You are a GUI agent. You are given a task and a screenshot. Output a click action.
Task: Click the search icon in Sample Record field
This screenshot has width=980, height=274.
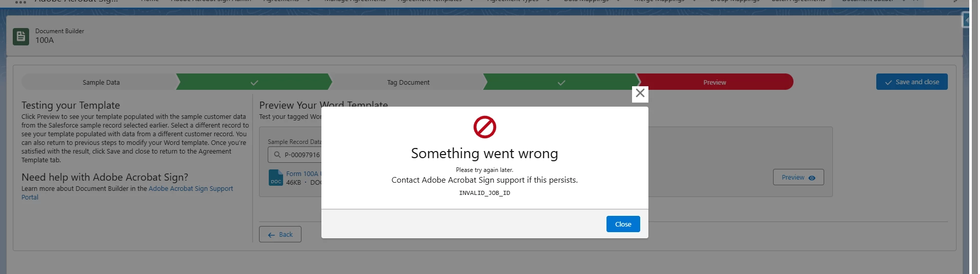(277, 155)
